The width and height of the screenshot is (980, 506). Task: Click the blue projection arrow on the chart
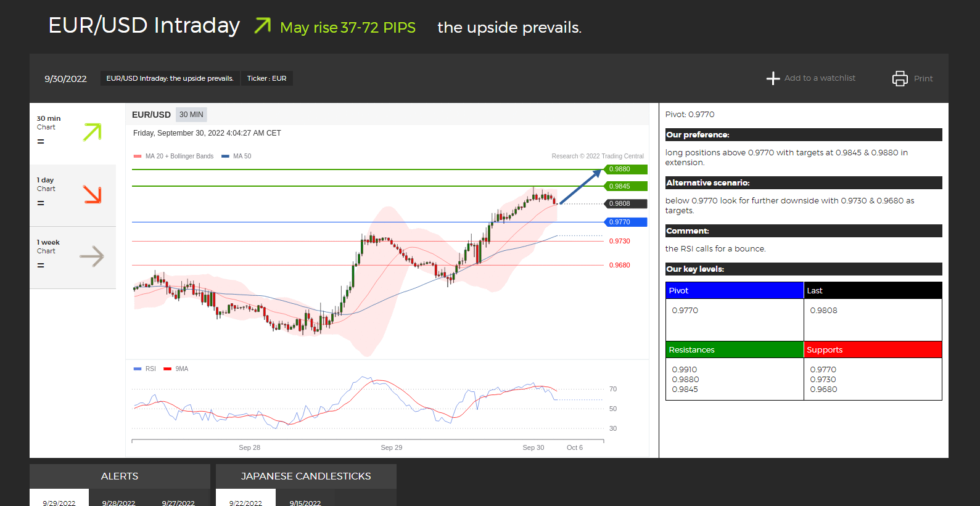(x=580, y=186)
